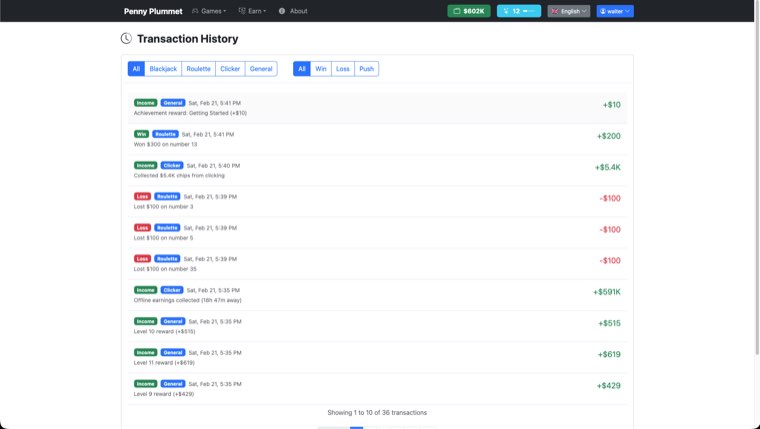This screenshot has width=760, height=429.
Task: Click the Income badge on the Level 11 reward row
Action: coord(145,352)
